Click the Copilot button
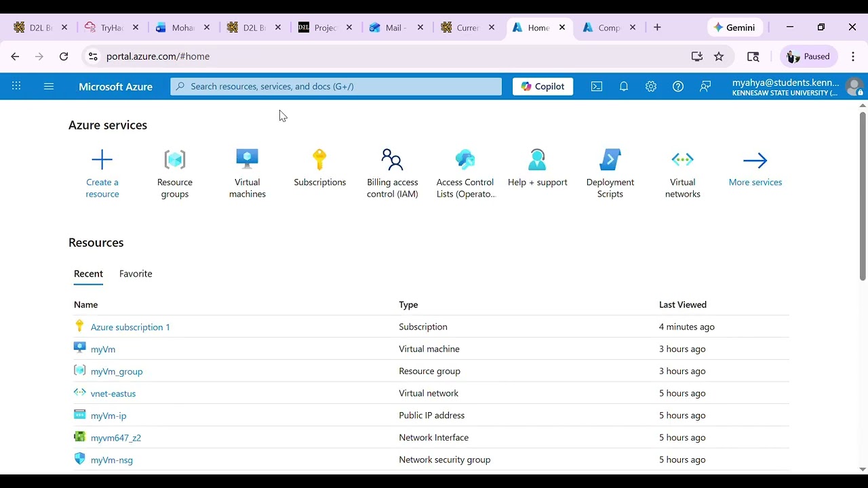868x488 pixels. pos(542,86)
